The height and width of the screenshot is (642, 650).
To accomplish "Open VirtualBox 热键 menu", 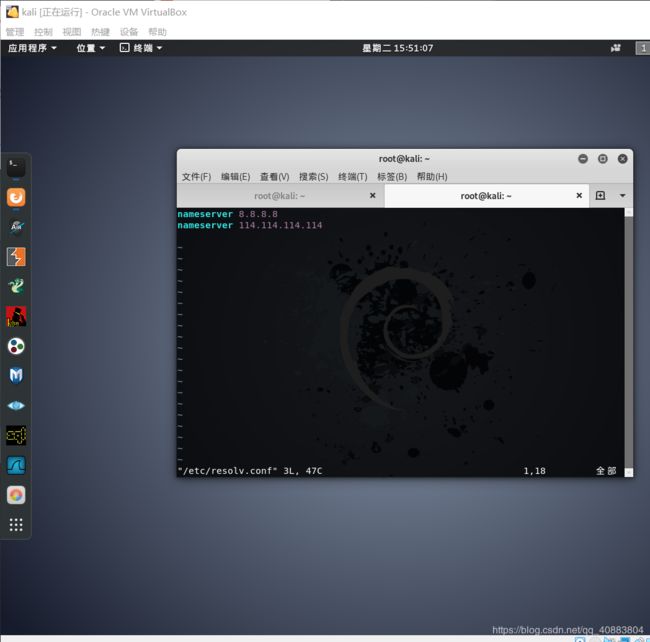I will (100, 32).
